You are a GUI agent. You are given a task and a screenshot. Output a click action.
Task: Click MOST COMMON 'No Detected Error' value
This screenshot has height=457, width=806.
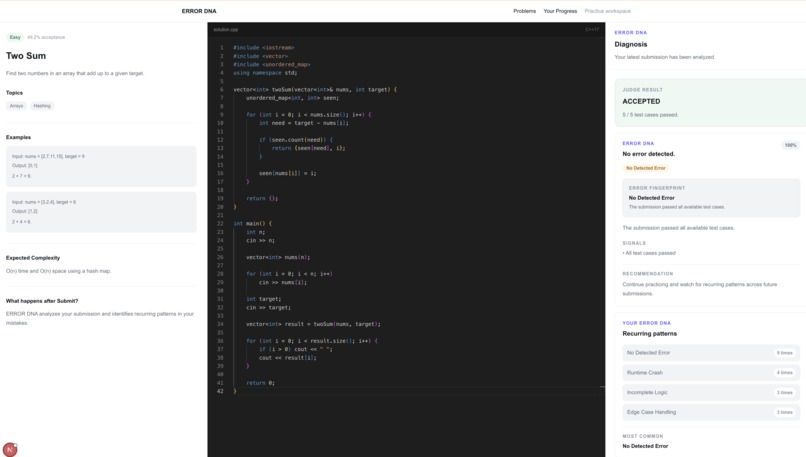(645, 446)
